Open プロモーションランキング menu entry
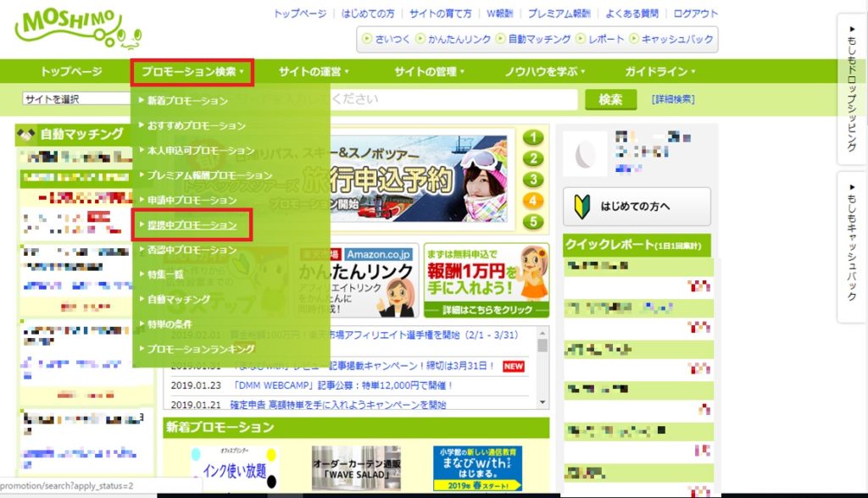Viewport: 868px width, 498px height. [200, 349]
